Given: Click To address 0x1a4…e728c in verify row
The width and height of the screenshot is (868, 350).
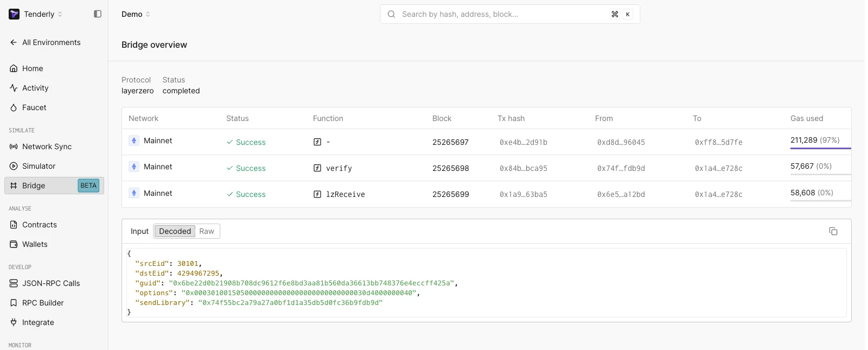Looking at the screenshot, I should pos(719,168).
